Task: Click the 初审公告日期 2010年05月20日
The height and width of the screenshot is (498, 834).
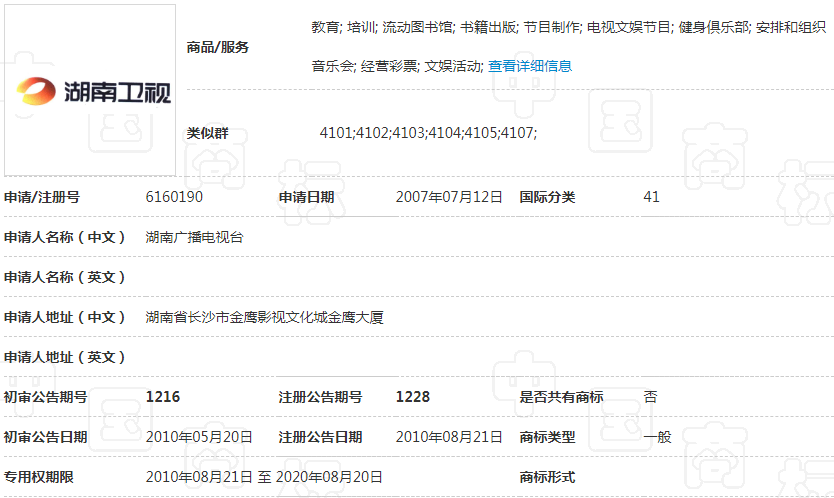Action: coord(199,437)
